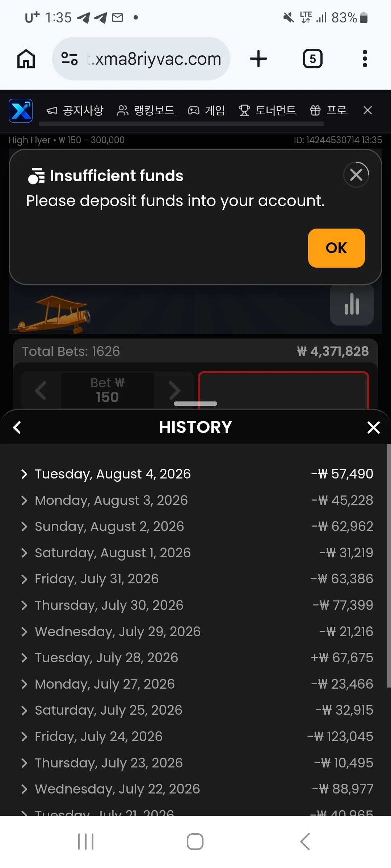The height and width of the screenshot is (868, 391).
Task: Open the 토너먼트 tournament tab
Action: [x=267, y=110]
